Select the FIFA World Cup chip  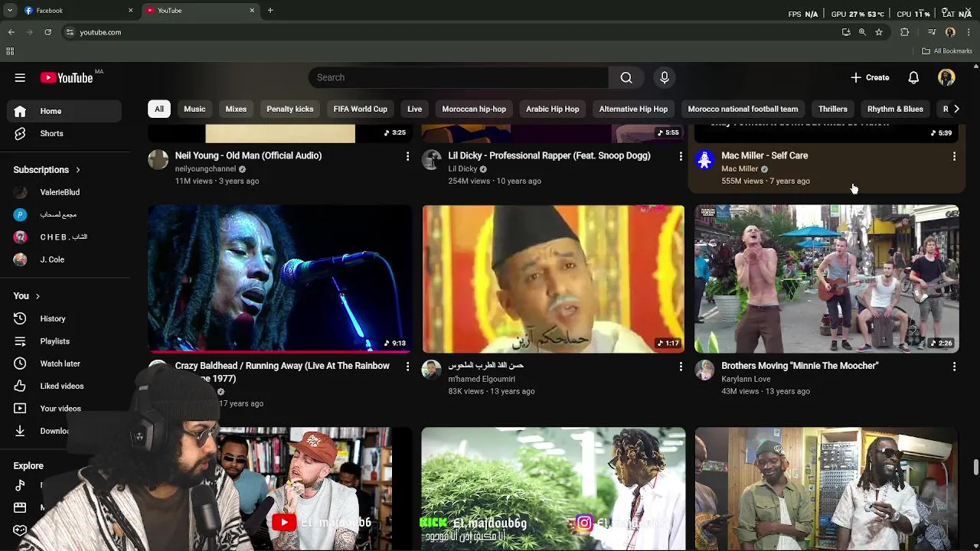(360, 109)
